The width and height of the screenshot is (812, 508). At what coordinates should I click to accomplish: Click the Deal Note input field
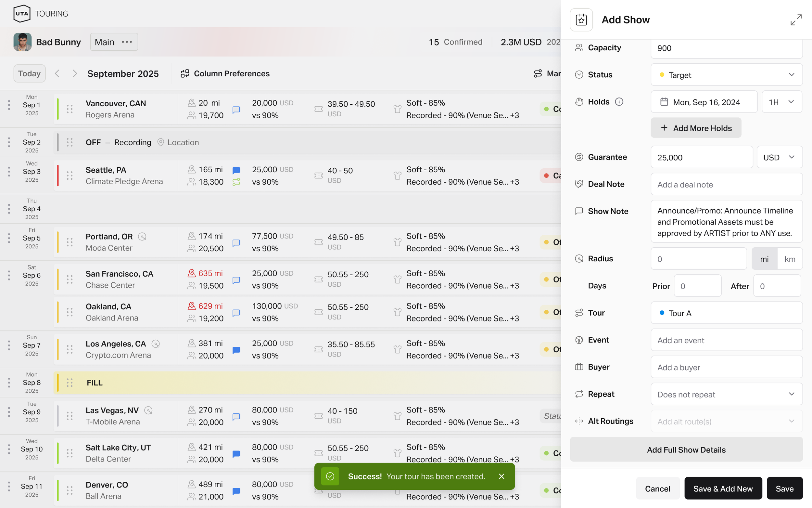coord(726,185)
